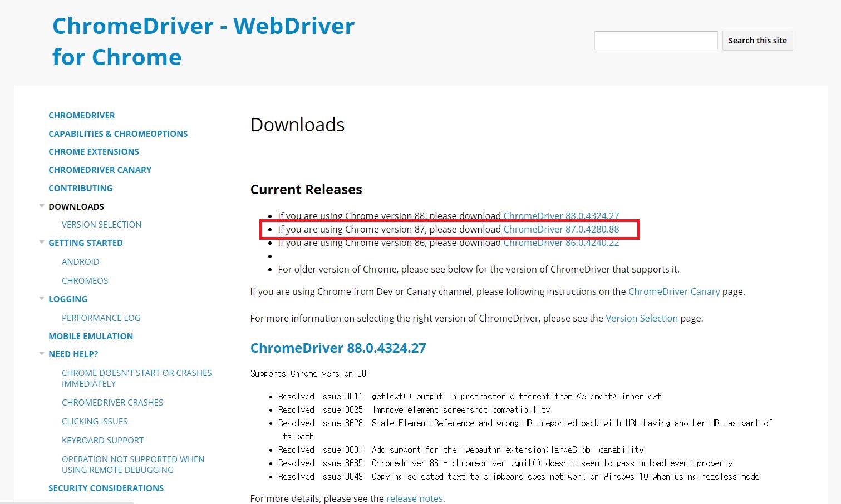The height and width of the screenshot is (504, 841).
Task: Click the 'Resolved issue 3611' line
Action: coord(470,396)
